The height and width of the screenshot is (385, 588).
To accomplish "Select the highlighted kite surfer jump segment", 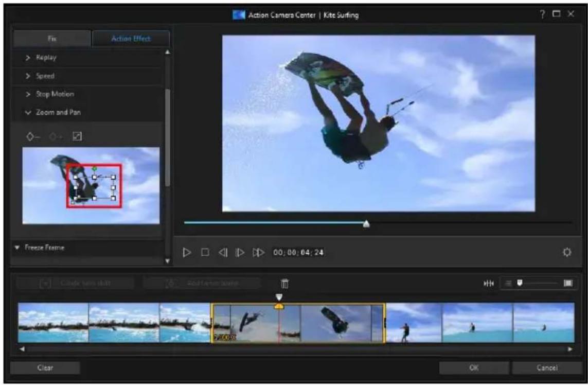I will click(298, 323).
